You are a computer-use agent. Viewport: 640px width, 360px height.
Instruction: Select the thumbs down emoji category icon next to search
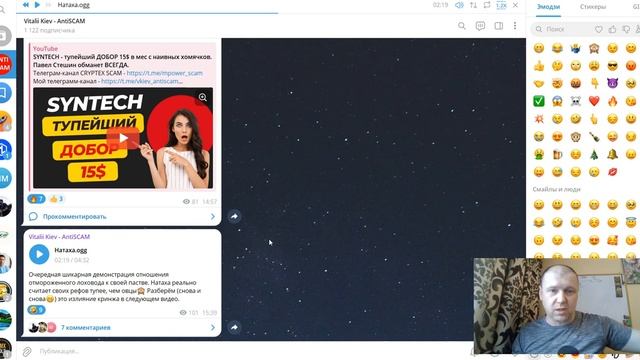pyautogui.click(x=626, y=29)
